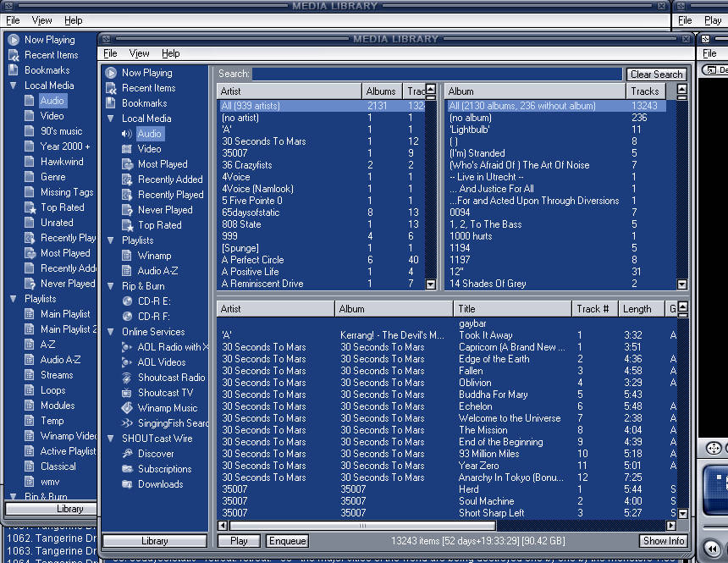The width and height of the screenshot is (728, 563).
Task: Click the Library button in the front window
Action: [155, 541]
